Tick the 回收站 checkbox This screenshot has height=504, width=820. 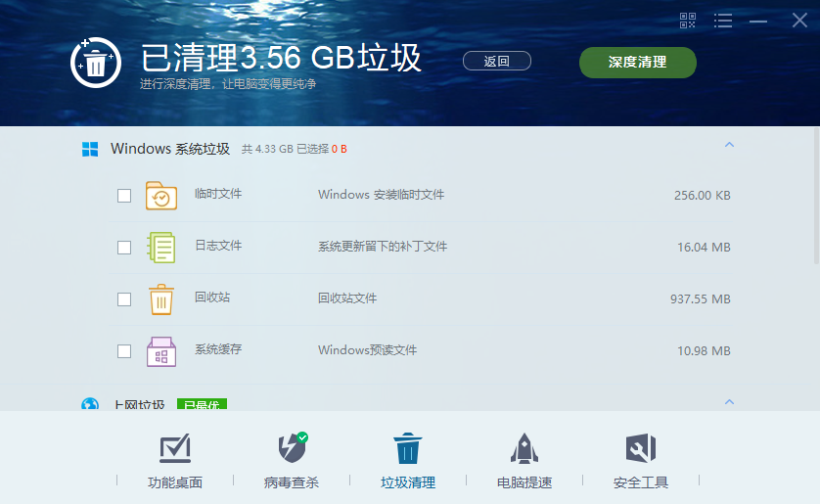pyautogui.click(x=124, y=299)
